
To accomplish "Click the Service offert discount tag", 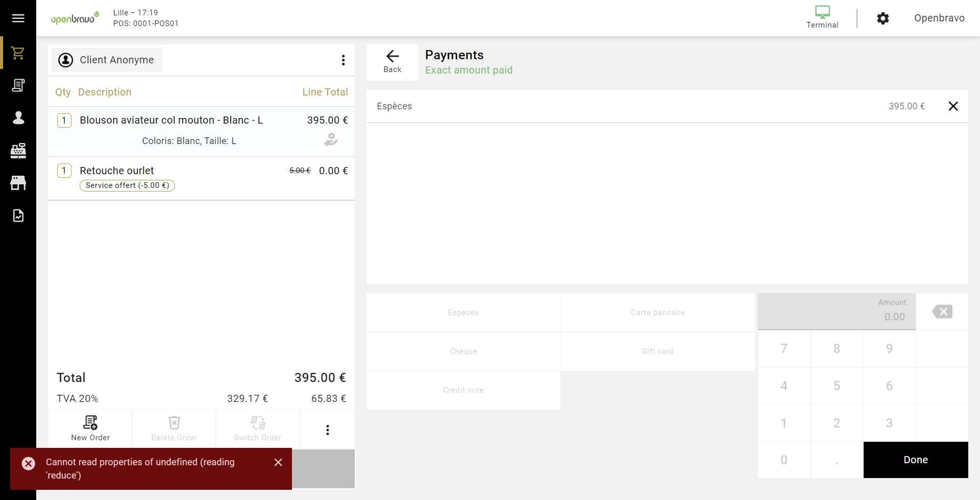I will point(127,185).
